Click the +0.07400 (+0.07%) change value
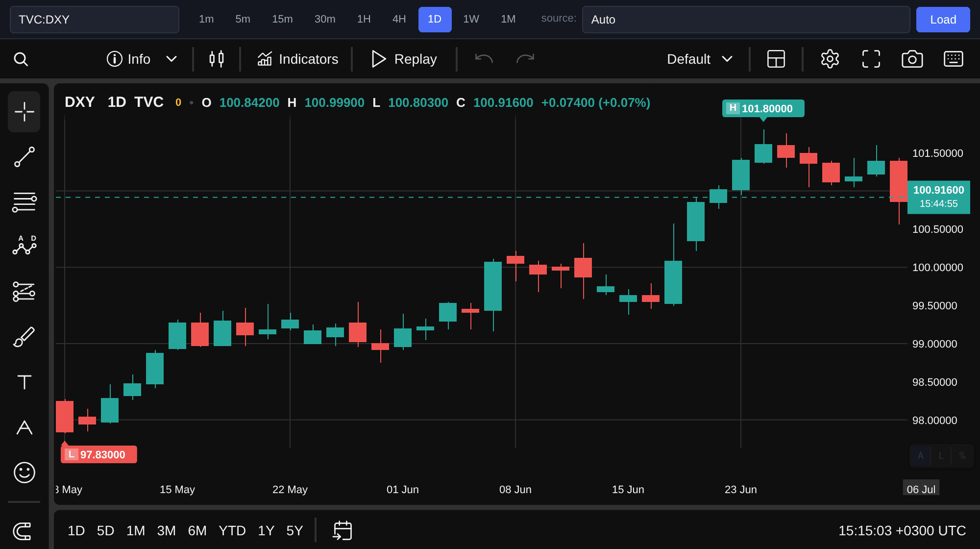 [x=595, y=103]
